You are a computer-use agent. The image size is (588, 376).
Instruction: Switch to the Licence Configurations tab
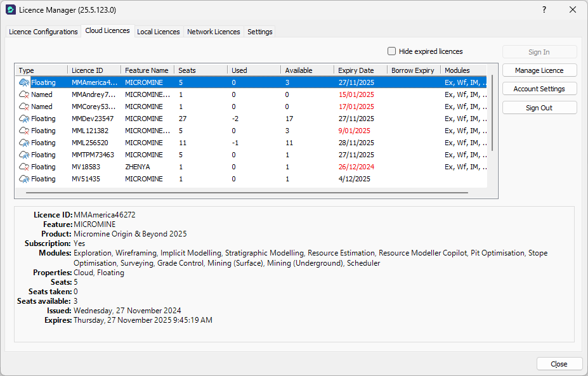43,32
